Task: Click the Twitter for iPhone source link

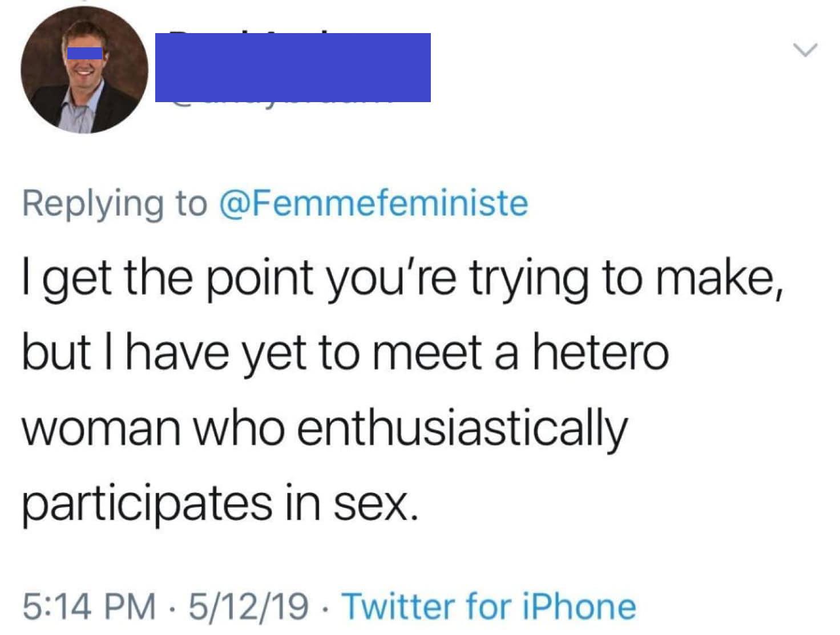Action: point(488,606)
